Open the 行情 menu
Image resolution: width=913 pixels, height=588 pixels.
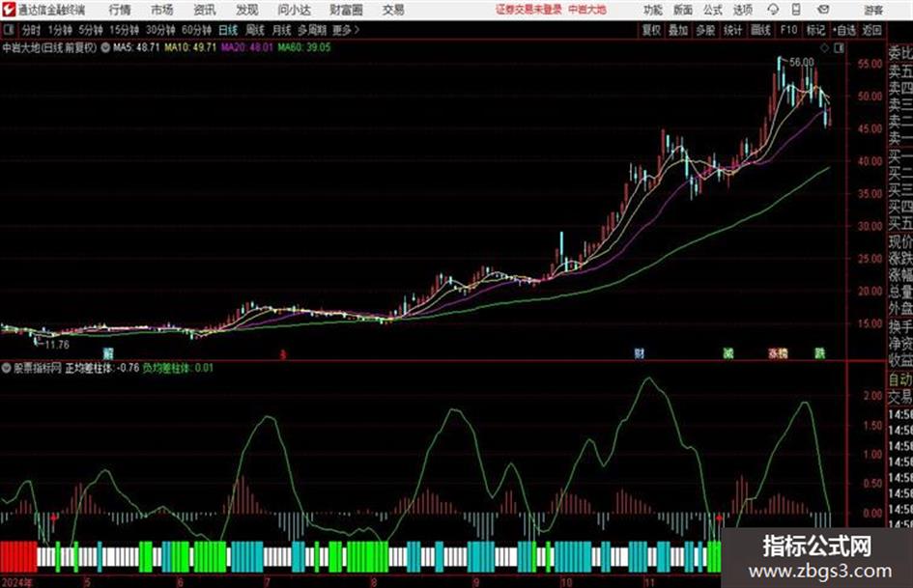tap(120, 10)
